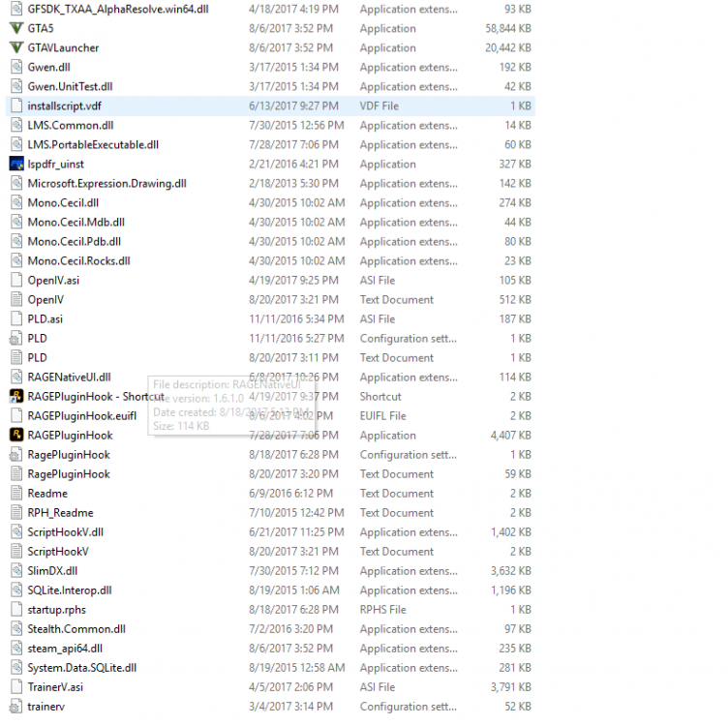Select the System.Data.SQLite.dll file name
This screenshot has height=726, width=728.
(x=82, y=668)
